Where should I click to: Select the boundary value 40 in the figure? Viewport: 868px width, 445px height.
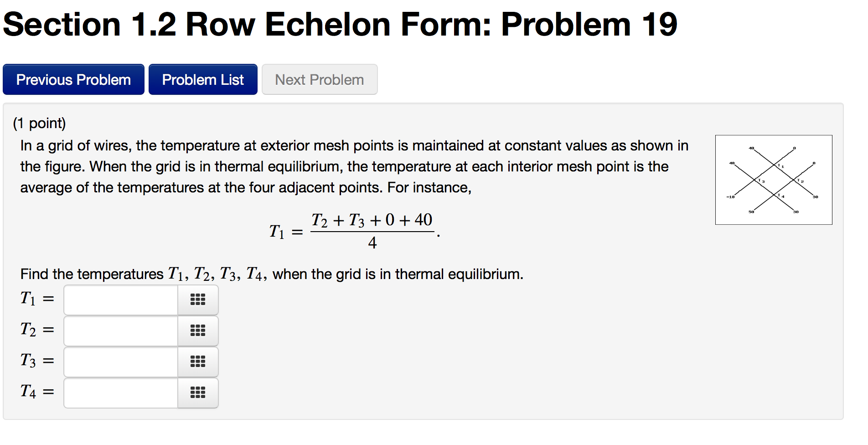click(x=751, y=149)
